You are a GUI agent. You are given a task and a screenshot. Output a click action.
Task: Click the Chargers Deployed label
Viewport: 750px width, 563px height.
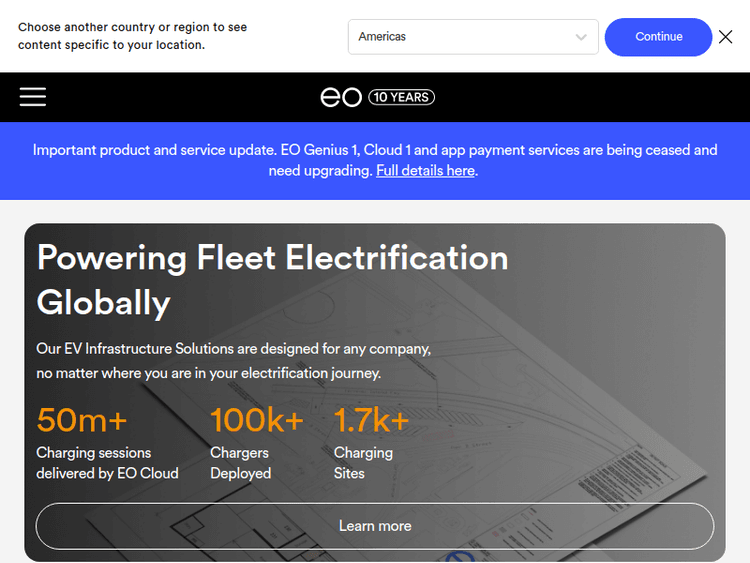tap(240, 463)
